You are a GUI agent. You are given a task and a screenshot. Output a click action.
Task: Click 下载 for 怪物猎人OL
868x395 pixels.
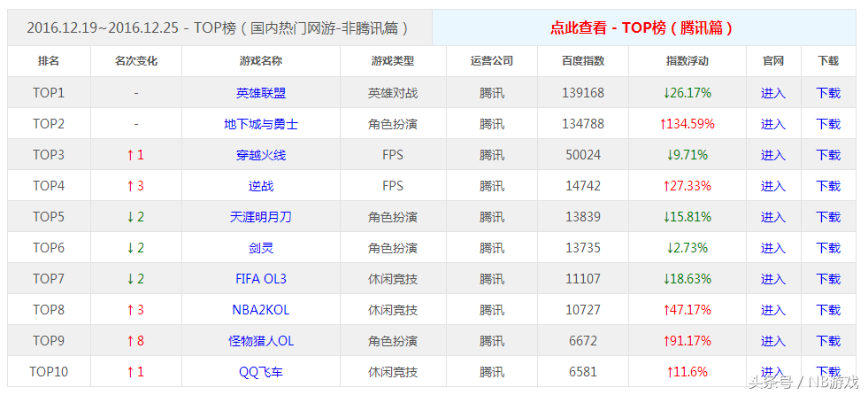828,341
